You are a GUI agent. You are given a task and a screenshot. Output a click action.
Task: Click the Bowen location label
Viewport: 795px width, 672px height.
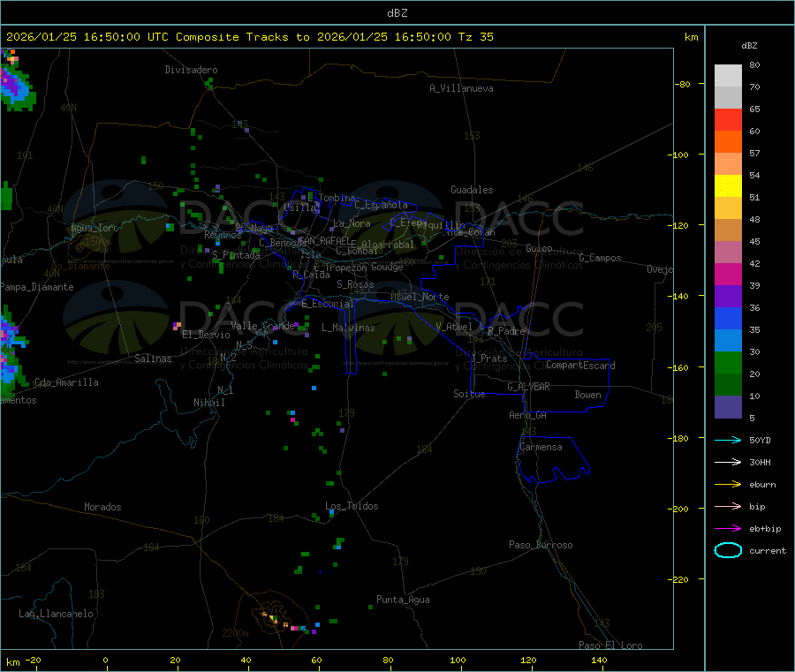point(587,395)
